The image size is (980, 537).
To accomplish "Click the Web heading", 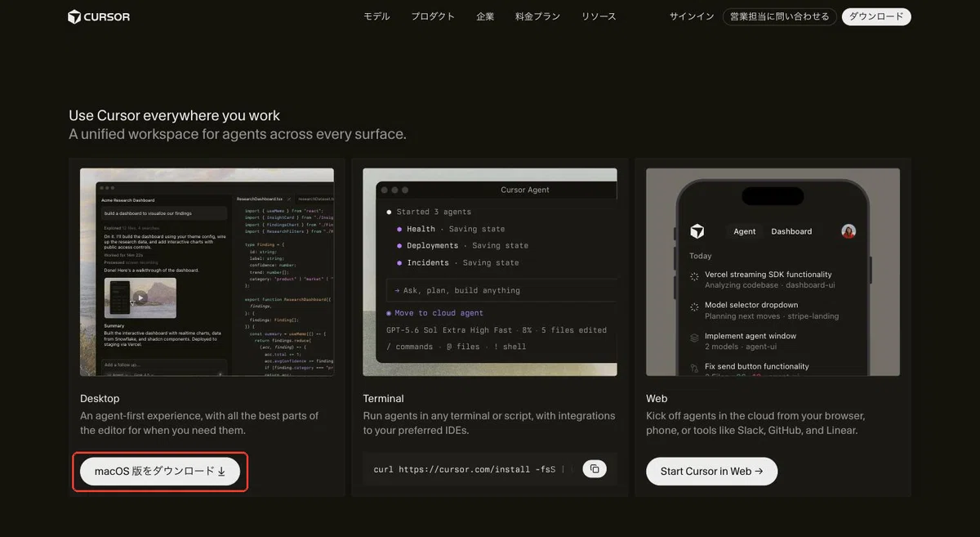I will (657, 399).
